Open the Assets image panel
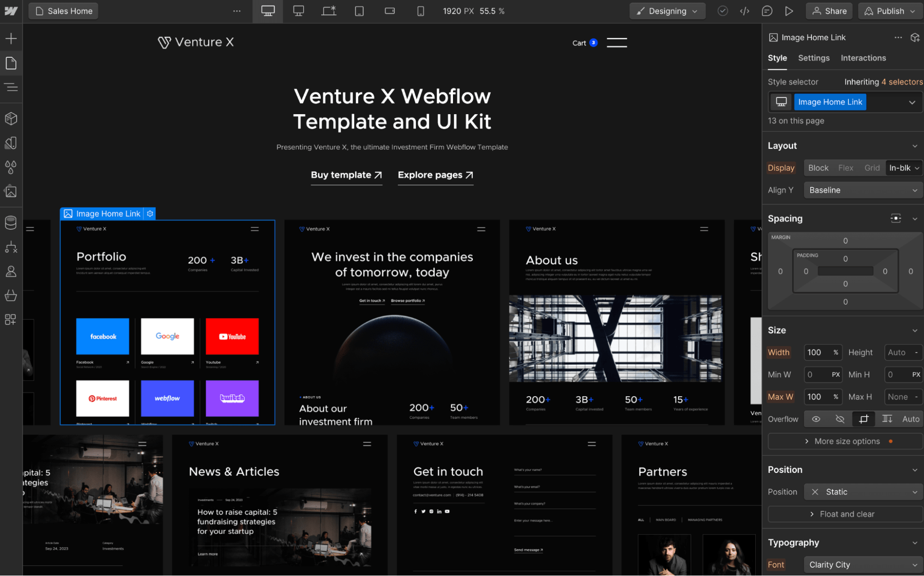This screenshot has width=924, height=576. [x=11, y=191]
